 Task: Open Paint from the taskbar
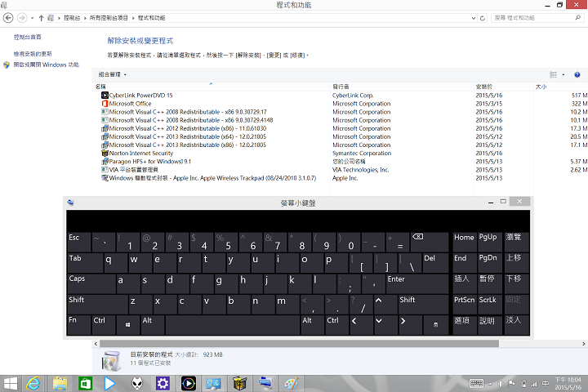pyautogui.click(x=292, y=383)
